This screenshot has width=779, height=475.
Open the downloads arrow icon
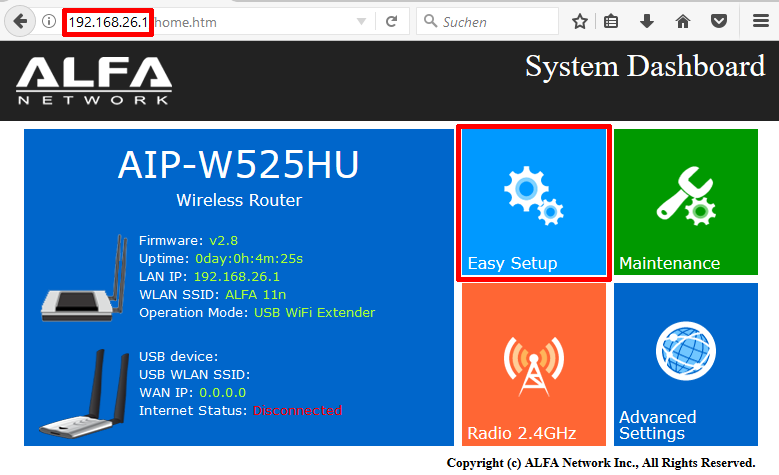click(646, 21)
